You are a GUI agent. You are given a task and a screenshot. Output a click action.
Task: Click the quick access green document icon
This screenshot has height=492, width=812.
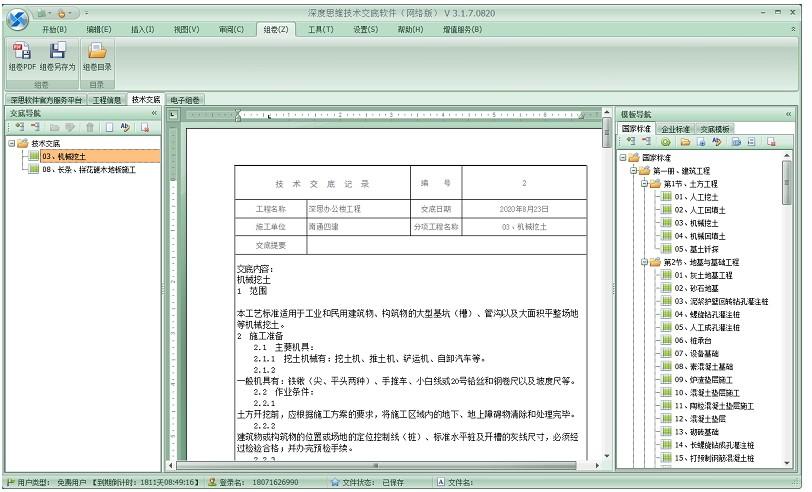click(41, 13)
